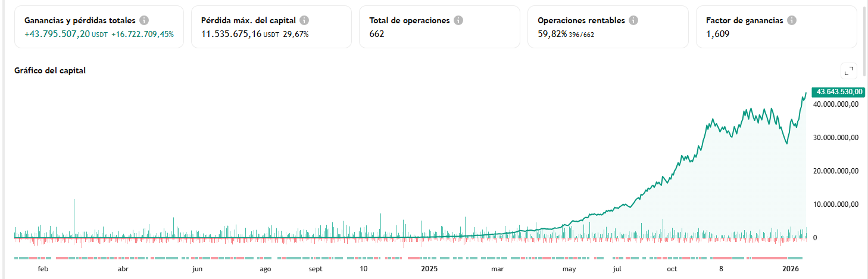Click the Factor de ganancias value 1,609
The width and height of the screenshot is (868, 279).
tap(717, 34)
